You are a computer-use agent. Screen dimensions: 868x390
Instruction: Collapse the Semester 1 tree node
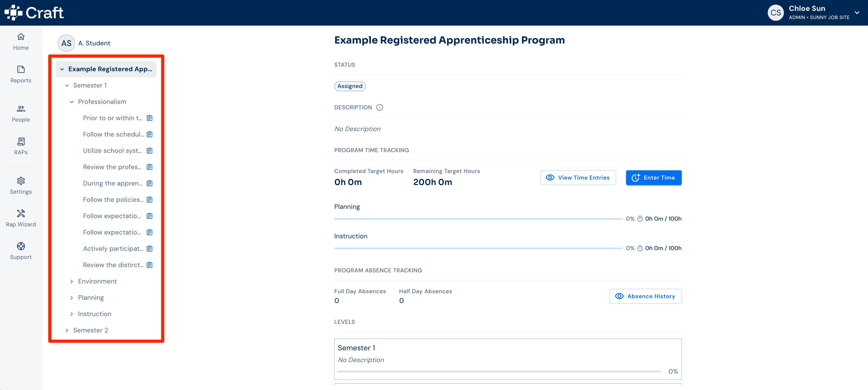click(67, 85)
